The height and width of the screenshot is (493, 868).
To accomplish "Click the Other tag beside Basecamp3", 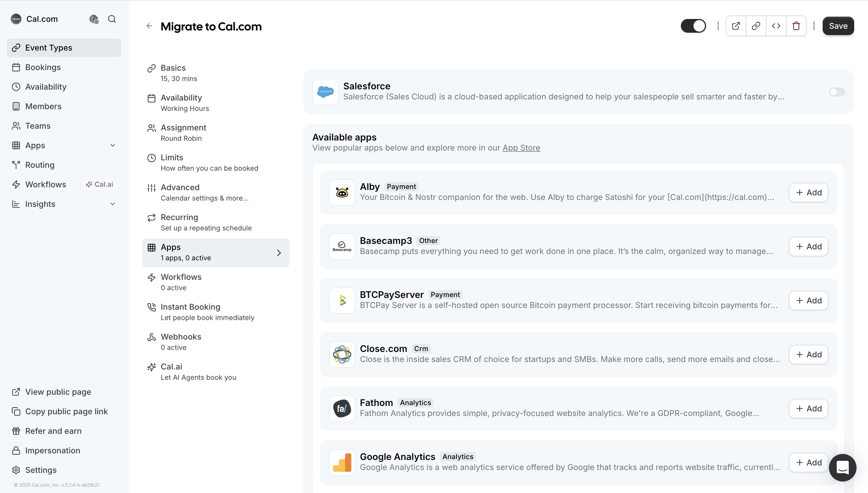I will pos(428,241).
